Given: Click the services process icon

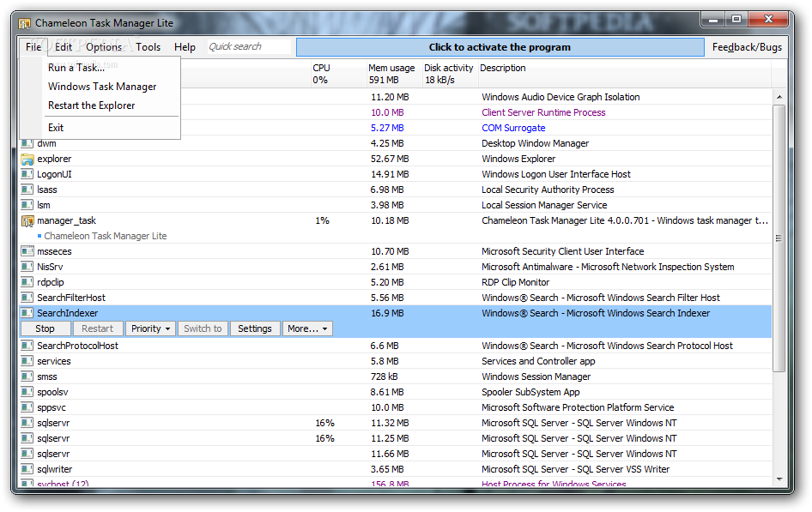Looking at the screenshot, I should [x=27, y=361].
